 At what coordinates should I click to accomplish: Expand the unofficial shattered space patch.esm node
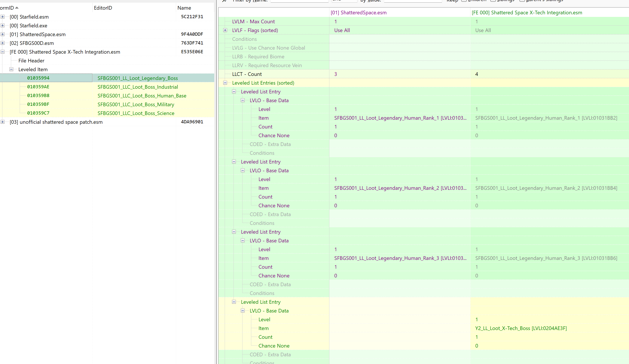pyautogui.click(x=3, y=122)
